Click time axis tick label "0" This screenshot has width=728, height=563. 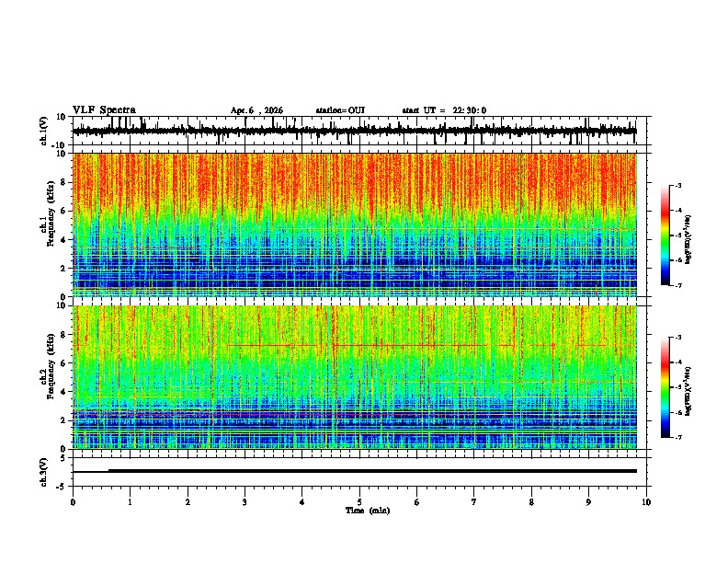(73, 502)
